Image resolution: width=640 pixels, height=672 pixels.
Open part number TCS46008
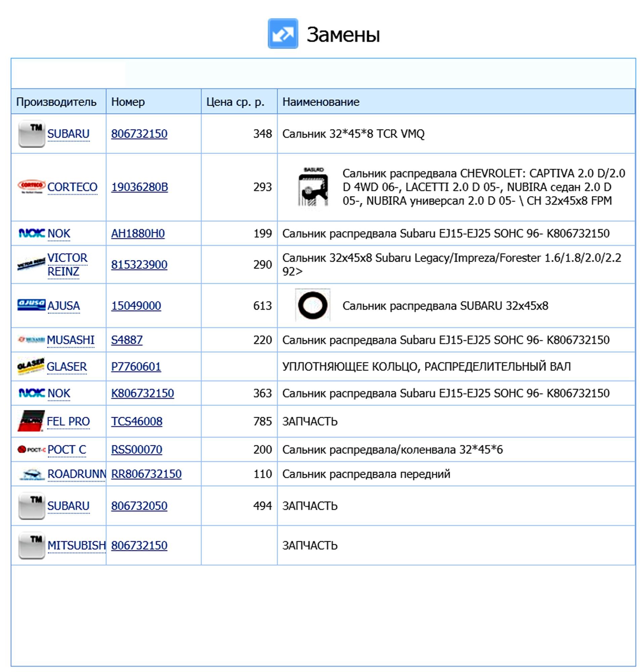tap(137, 421)
